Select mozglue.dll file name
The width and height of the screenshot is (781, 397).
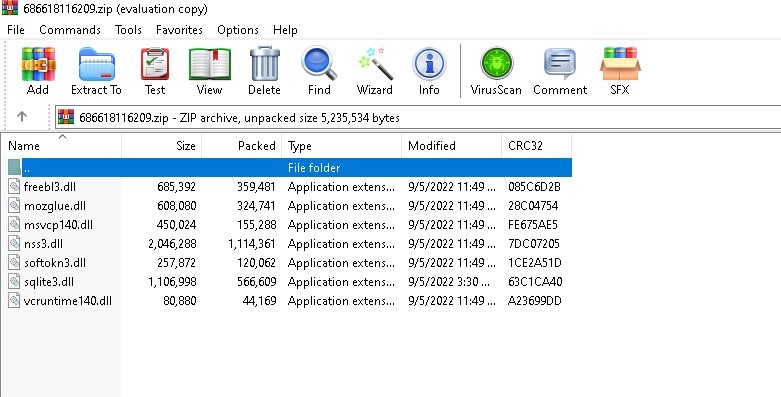tap(55, 206)
